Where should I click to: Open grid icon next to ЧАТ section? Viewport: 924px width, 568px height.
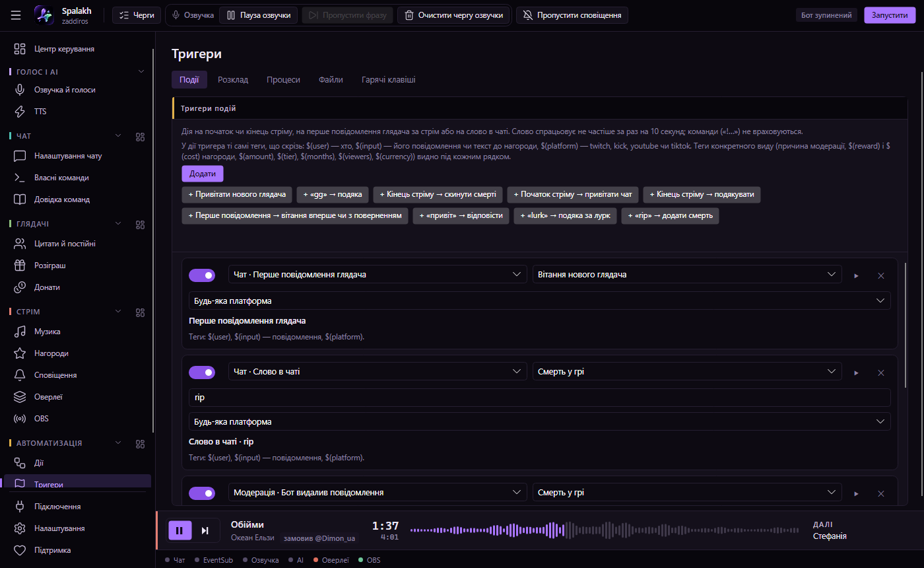(140, 137)
